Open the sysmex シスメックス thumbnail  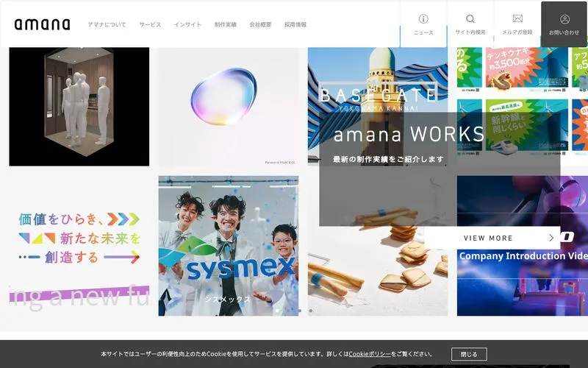pos(229,246)
